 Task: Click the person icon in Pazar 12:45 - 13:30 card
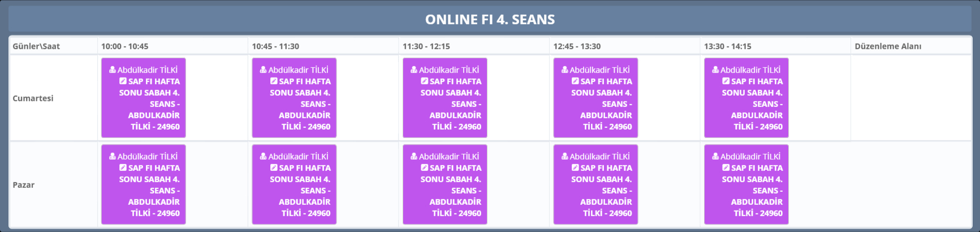pyautogui.click(x=564, y=156)
